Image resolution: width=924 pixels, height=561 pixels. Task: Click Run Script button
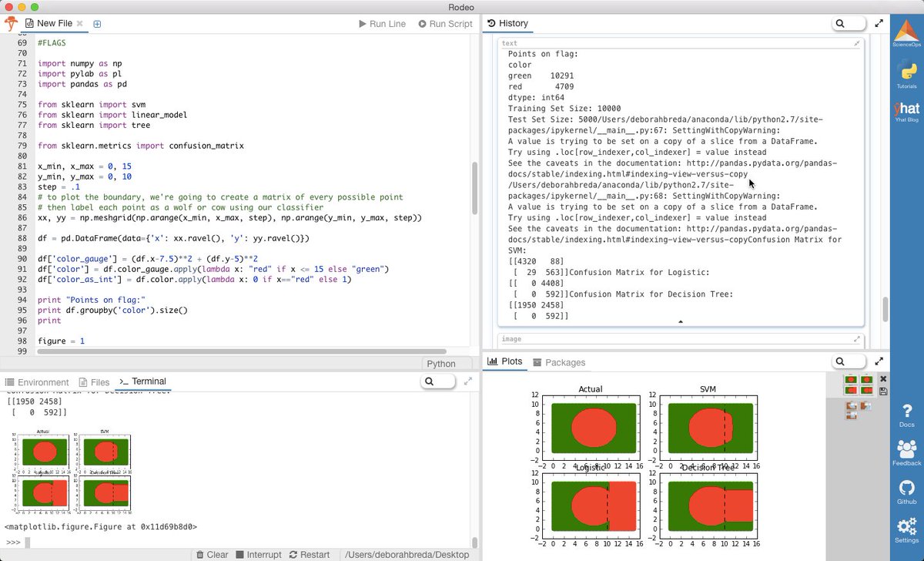(445, 24)
